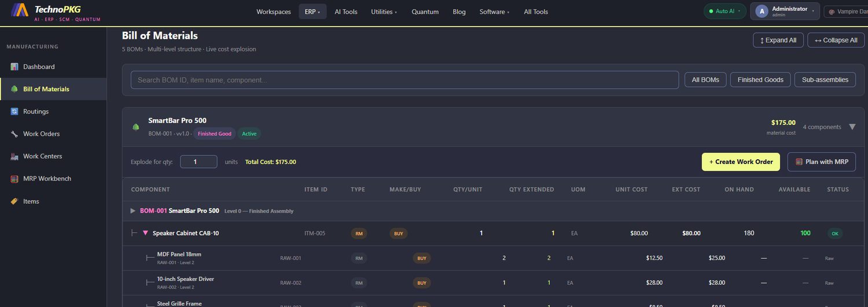Click the Work Centers factory icon
This screenshot has width=868, height=307.
tap(14, 156)
